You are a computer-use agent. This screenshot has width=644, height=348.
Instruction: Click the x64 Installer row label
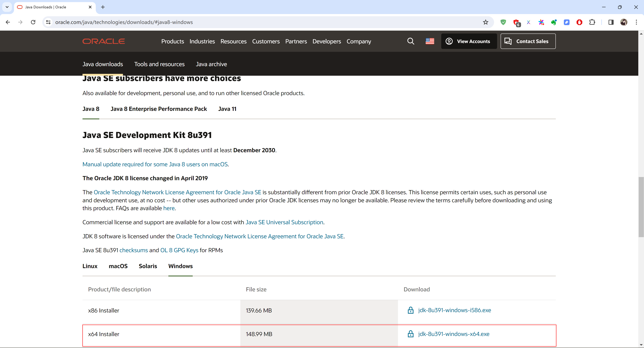tap(103, 334)
